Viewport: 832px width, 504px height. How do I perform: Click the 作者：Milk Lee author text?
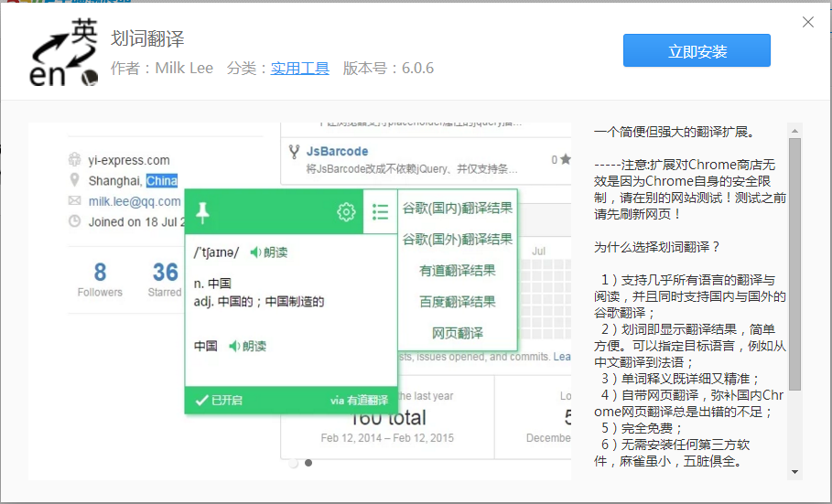(162, 68)
